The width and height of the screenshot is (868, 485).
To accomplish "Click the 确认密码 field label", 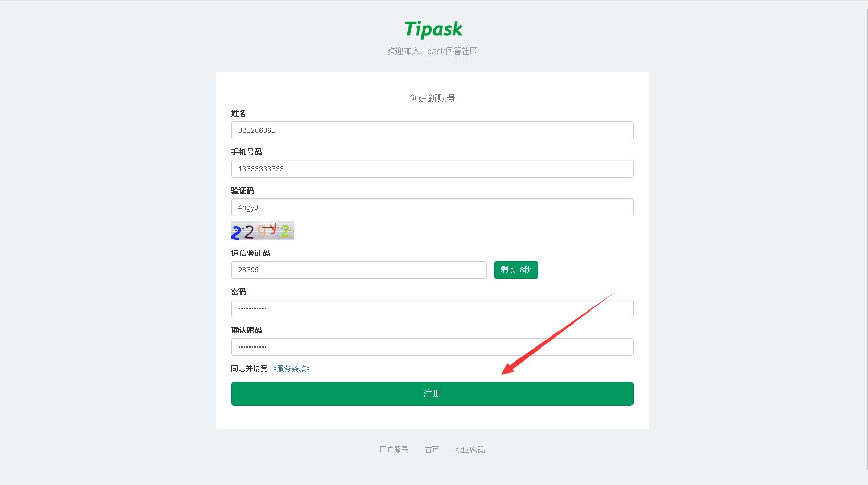I will click(x=247, y=330).
